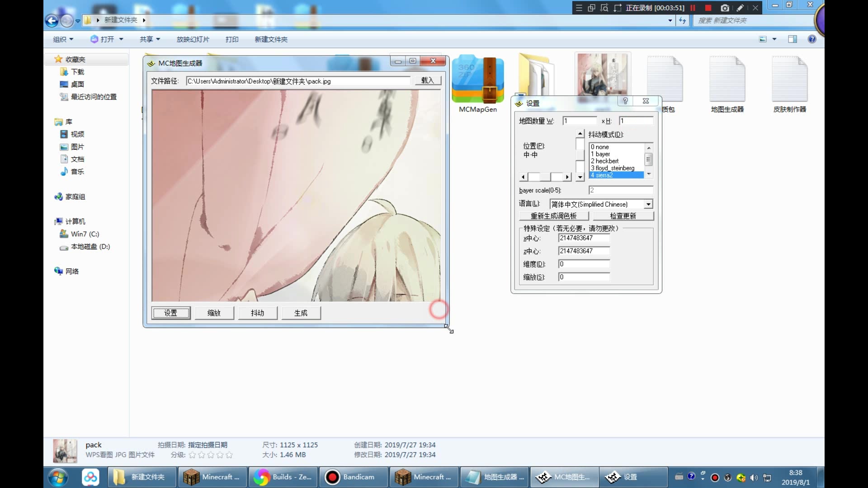Select 3 floyd_steinberg dithering mode
This screenshot has width=868, height=488.
[616, 168]
